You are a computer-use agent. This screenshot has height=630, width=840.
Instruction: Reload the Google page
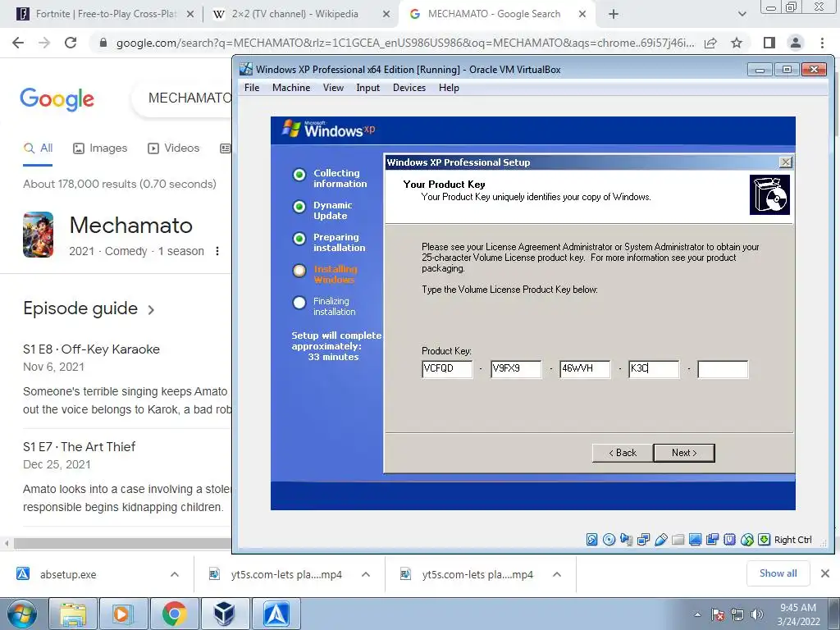click(71, 43)
